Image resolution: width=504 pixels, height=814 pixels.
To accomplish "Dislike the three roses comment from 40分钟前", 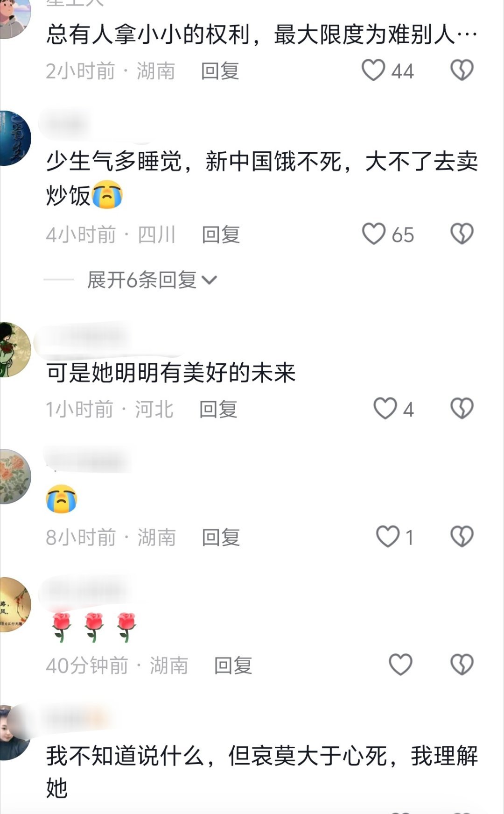I will [x=462, y=665].
